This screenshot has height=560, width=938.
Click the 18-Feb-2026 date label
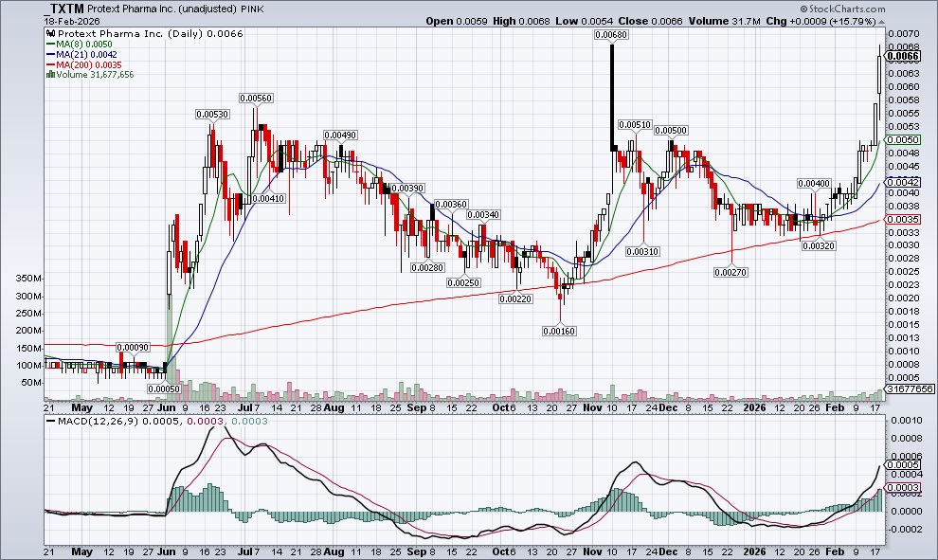tap(72, 21)
